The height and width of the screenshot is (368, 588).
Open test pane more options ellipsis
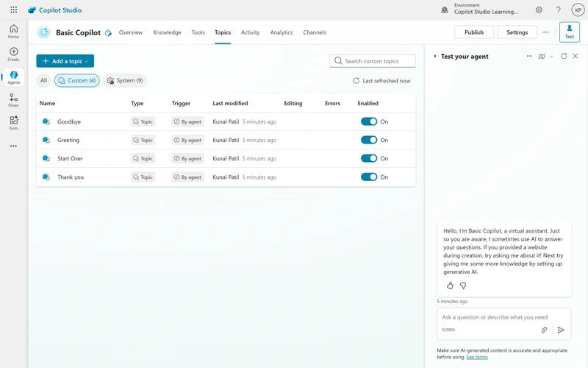tap(529, 57)
